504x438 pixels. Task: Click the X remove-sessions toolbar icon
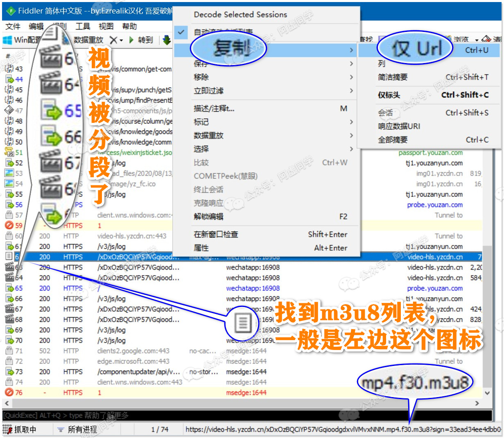pos(113,40)
